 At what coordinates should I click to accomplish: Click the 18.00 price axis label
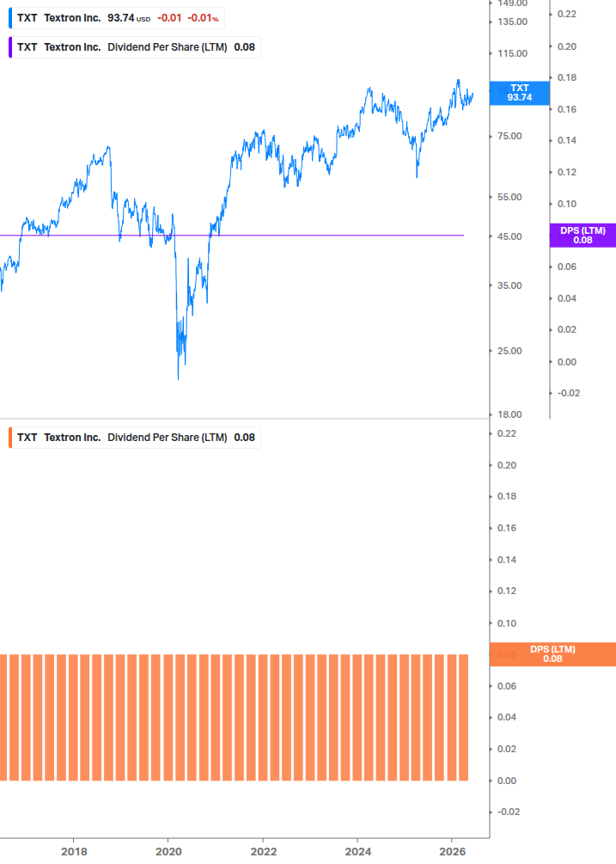click(x=509, y=414)
